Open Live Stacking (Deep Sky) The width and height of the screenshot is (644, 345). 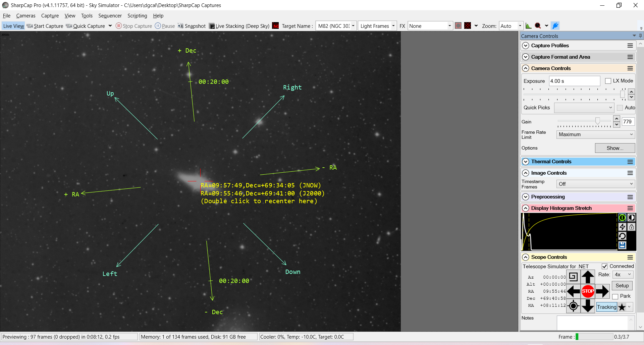239,26
